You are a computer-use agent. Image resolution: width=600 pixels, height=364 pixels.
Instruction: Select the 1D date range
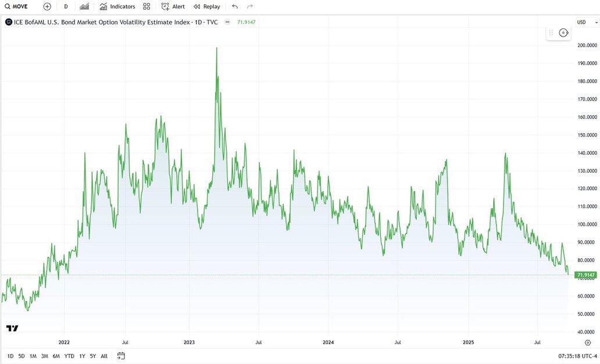(10, 356)
